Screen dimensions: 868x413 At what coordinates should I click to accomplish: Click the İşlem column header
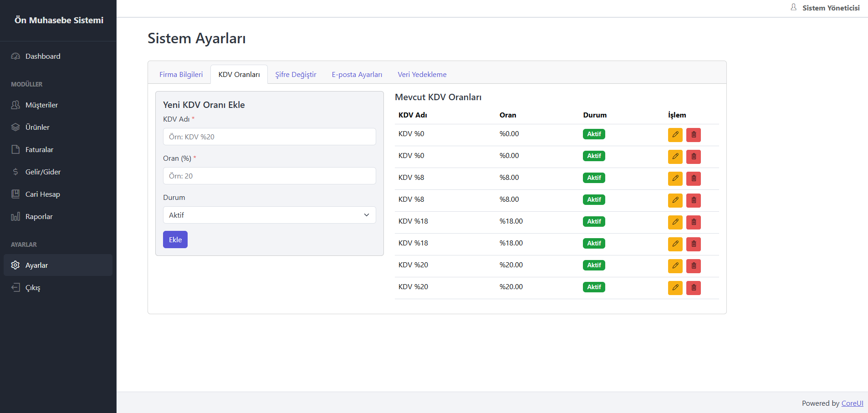(677, 115)
